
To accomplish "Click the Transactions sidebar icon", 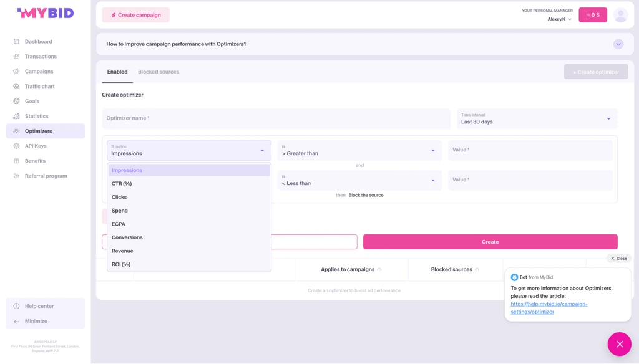I will click(x=16, y=57).
